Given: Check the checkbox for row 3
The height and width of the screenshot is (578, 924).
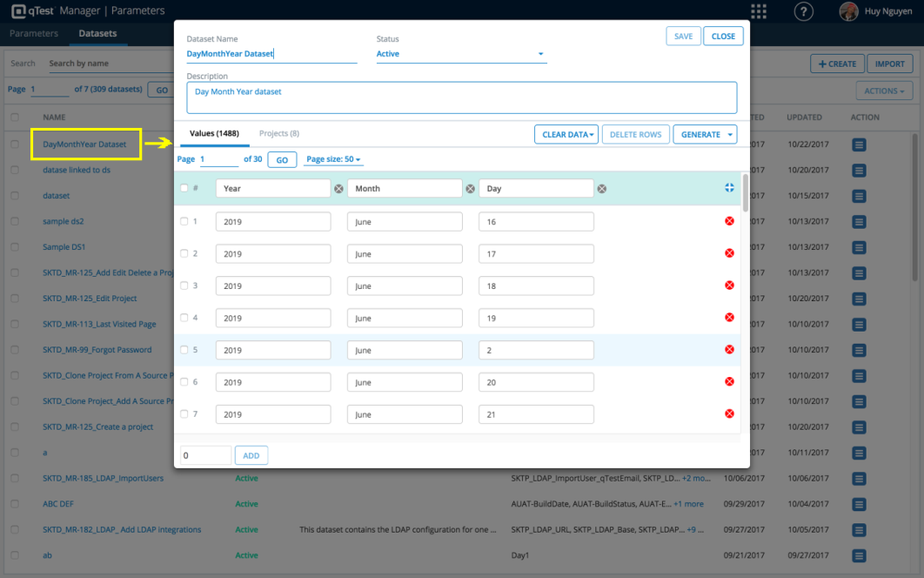Looking at the screenshot, I should click(184, 286).
